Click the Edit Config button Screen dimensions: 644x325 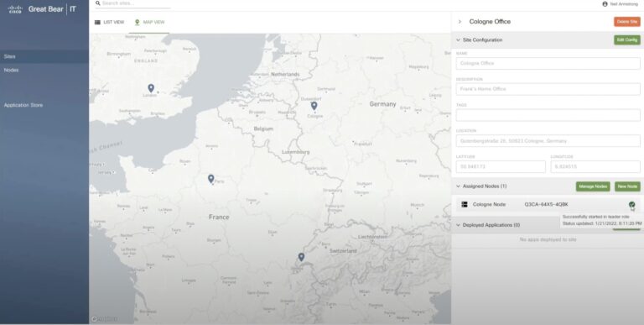627,40
